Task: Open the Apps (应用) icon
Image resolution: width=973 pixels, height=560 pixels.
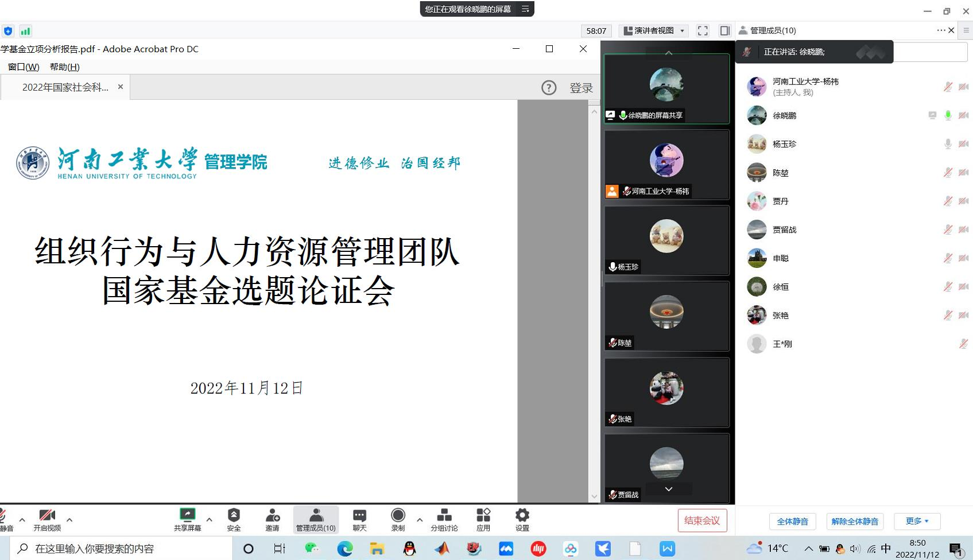Action: pos(483,515)
